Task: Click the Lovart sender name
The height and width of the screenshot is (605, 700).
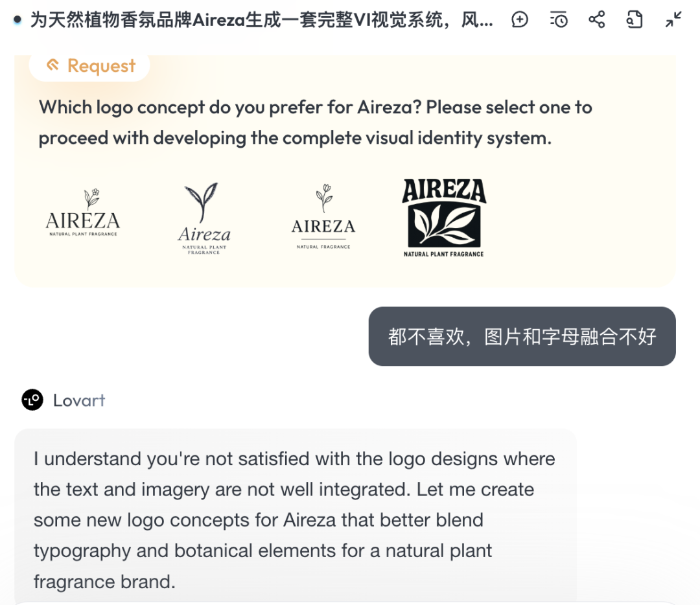Action: pos(79,400)
